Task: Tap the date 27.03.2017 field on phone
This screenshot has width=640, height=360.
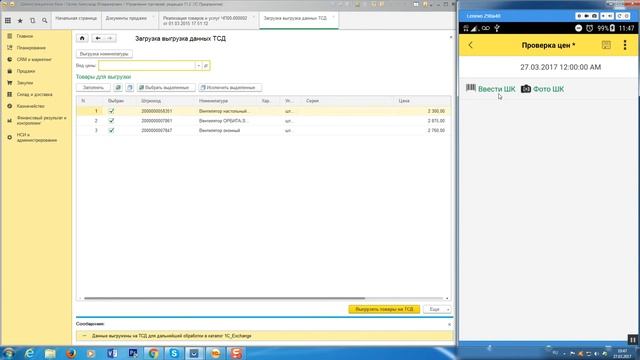Action: 560,67
